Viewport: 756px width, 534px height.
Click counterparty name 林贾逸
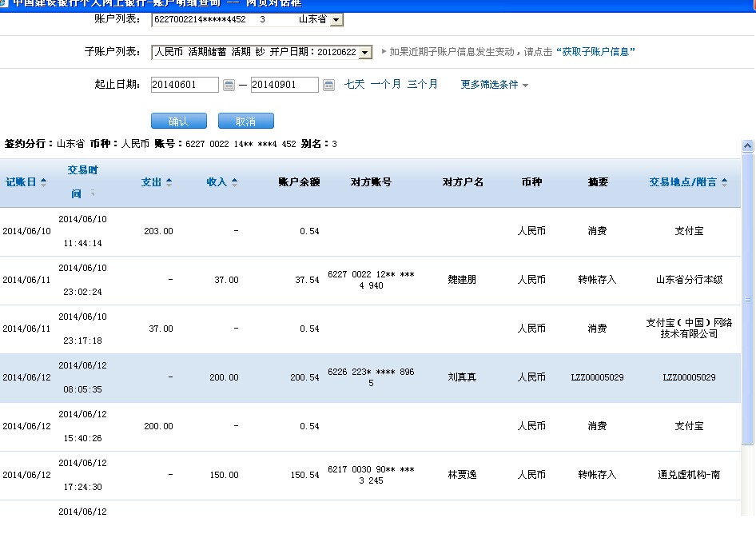tap(462, 475)
